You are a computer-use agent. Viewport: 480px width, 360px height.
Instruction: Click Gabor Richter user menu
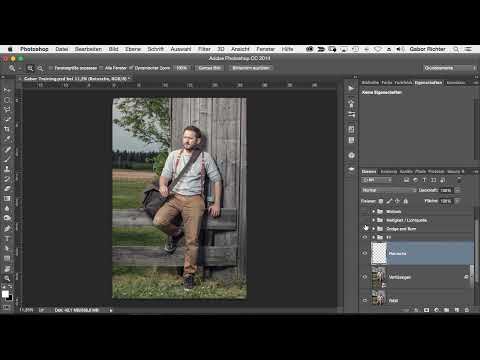(x=427, y=49)
